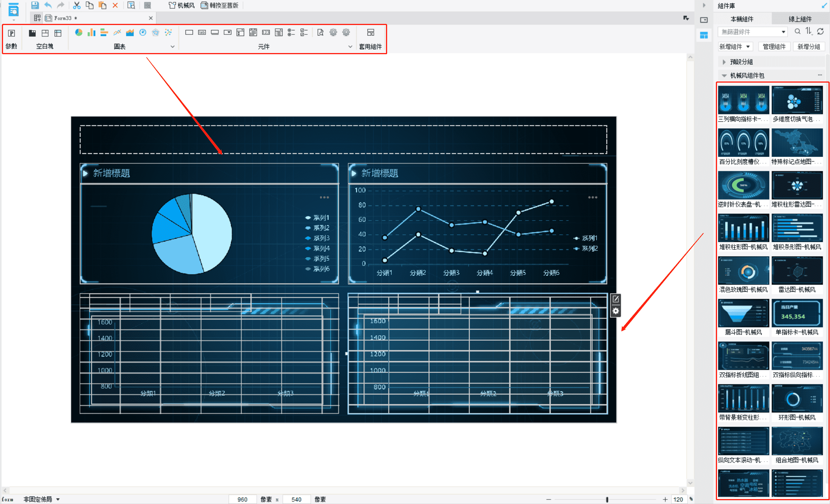Viewport: 830px width, 504px height.
Task: Click the 管理組件 button
Action: pyautogui.click(x=774, y=47)
